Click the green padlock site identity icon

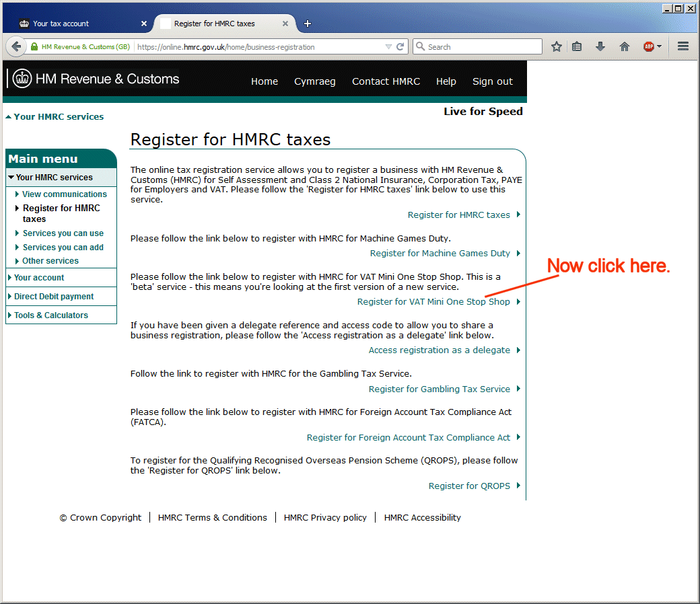34,46
